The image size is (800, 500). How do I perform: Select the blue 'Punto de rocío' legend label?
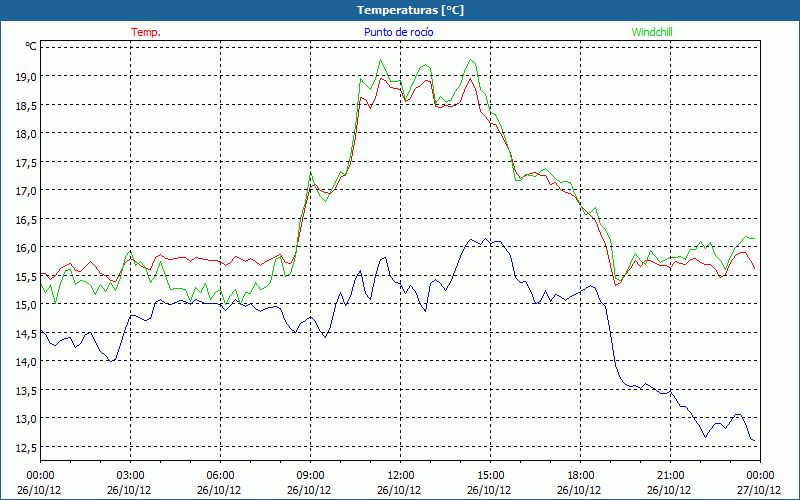398,32
